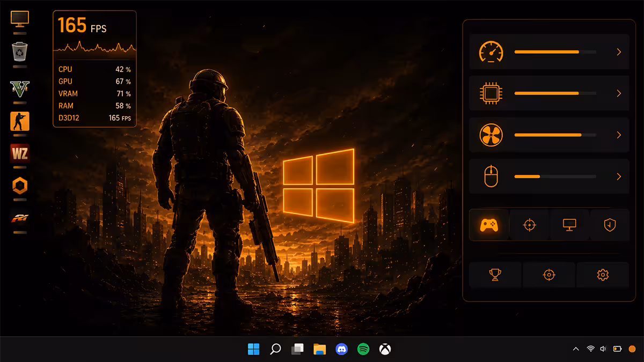Expand the CPU chip row using its chevron
644x362 pixels.
(x=619, y=93)
